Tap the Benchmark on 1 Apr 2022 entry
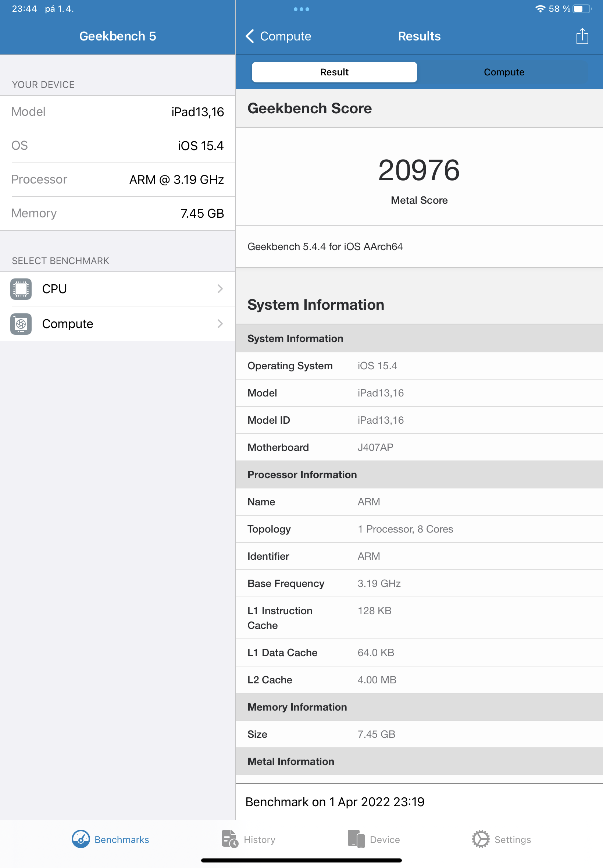 point(335,801)
